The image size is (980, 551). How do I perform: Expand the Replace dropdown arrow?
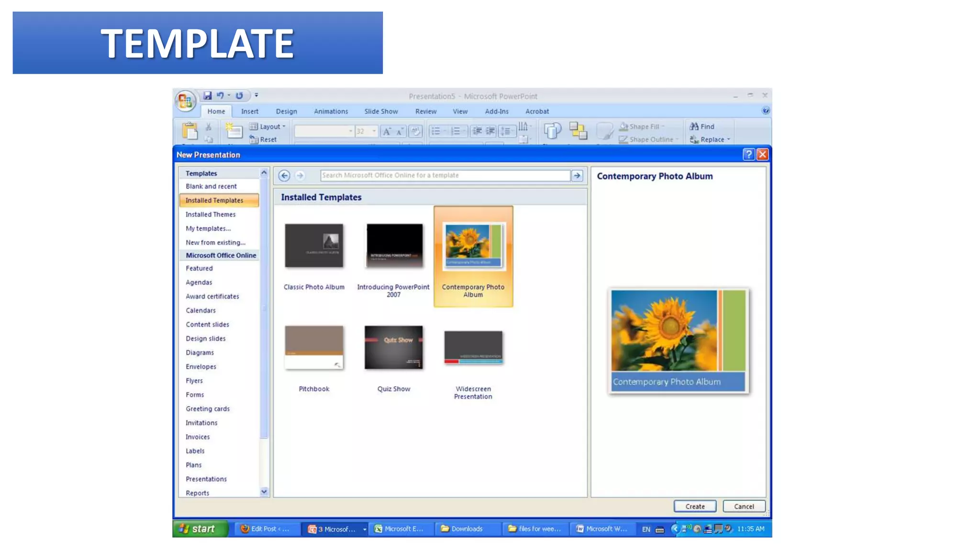coord(729,140)
